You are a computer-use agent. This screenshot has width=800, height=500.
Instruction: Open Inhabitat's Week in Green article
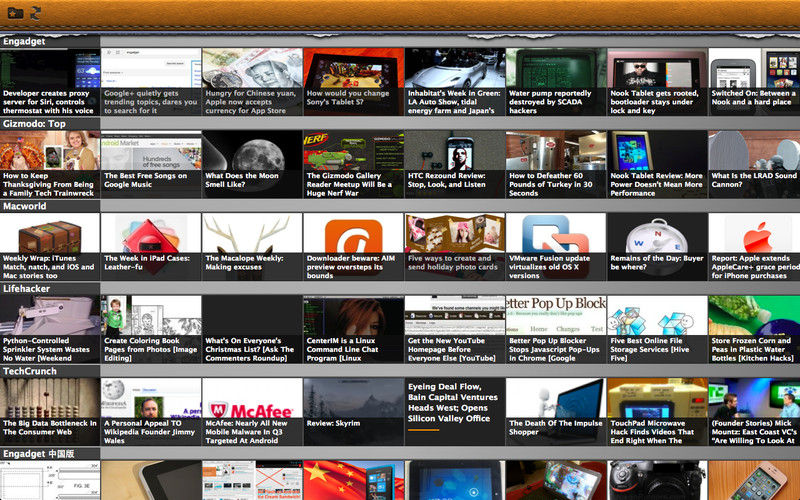pyautogui.click(x=455, y=82)
